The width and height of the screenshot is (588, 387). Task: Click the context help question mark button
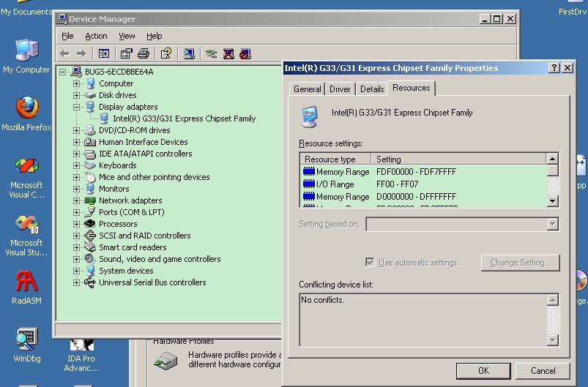[x=554, y=68]
